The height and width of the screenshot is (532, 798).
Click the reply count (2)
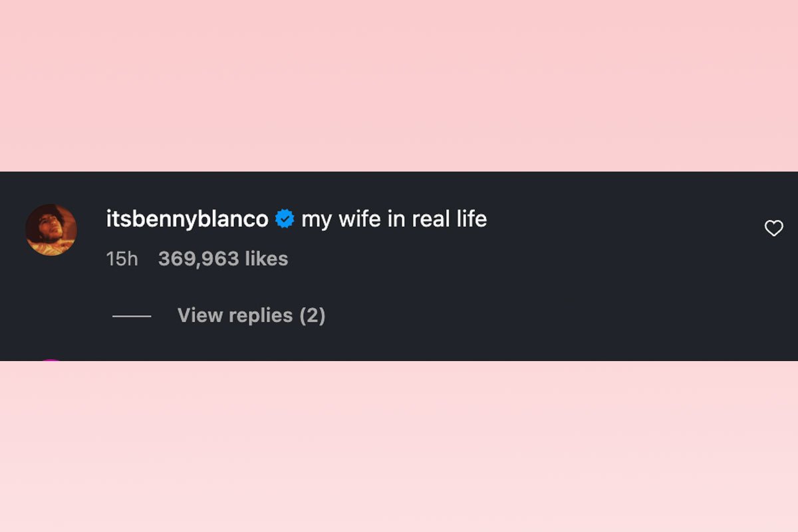coord(312,315)
